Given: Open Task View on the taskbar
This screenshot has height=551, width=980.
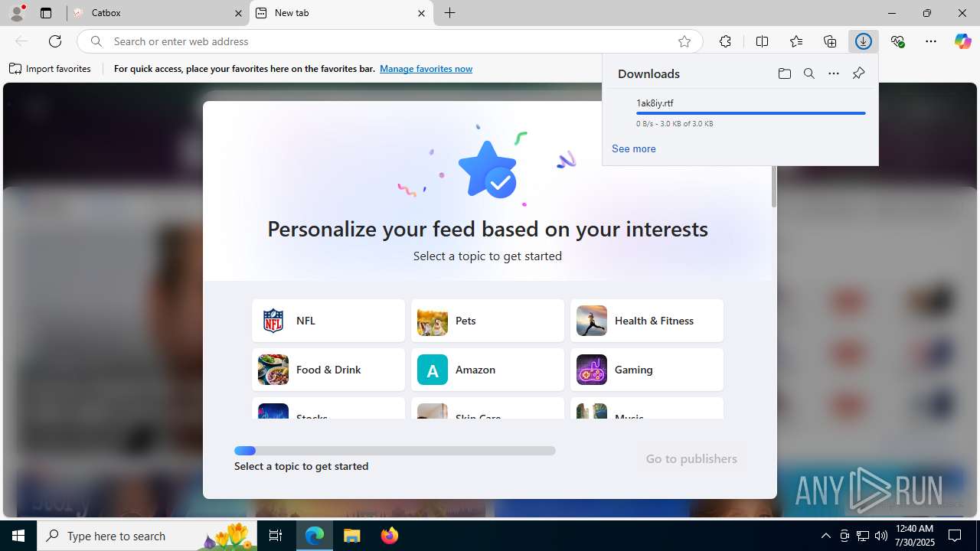Looking at the screenshot, I should pos(276,536).
